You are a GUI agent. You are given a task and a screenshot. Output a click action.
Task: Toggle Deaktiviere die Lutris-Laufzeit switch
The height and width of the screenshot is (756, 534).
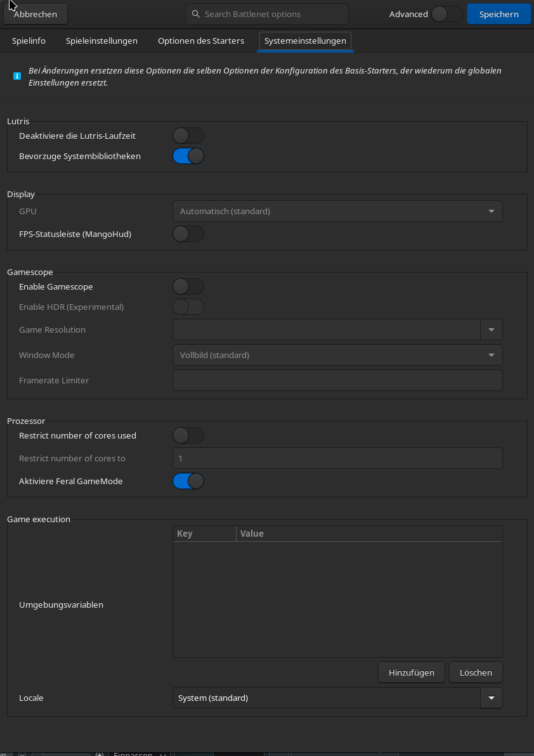[188, 136]
